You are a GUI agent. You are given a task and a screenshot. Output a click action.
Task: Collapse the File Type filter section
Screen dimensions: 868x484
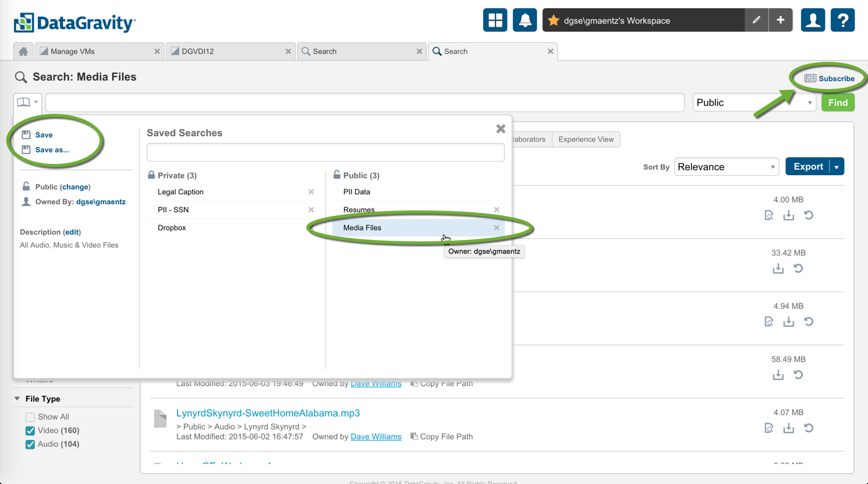(x=17, y=399)
